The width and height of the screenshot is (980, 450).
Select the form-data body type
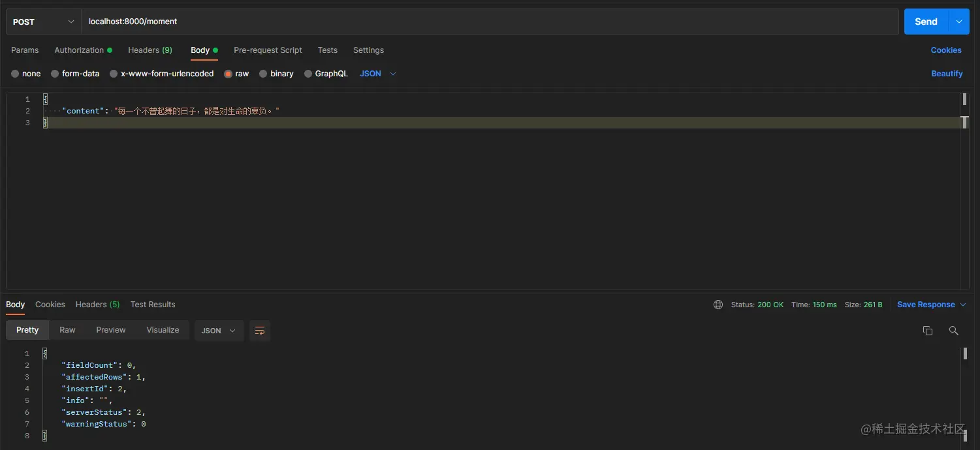click(75, 74)
